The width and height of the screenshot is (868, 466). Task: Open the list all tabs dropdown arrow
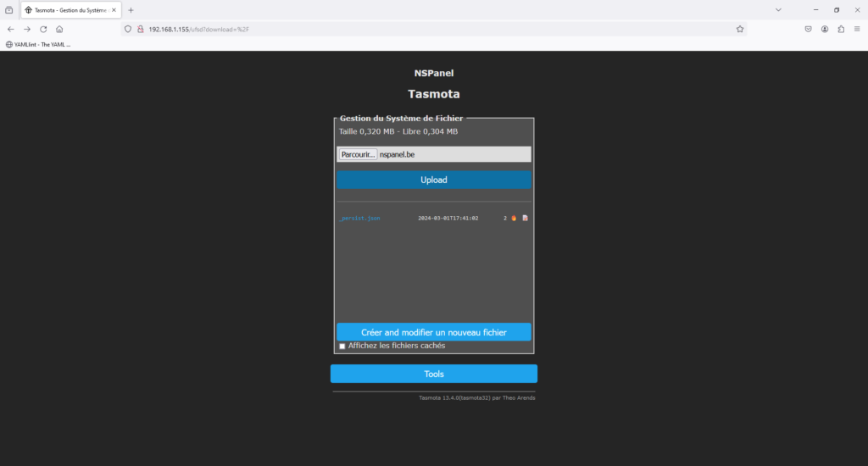[x=778, y=9]
